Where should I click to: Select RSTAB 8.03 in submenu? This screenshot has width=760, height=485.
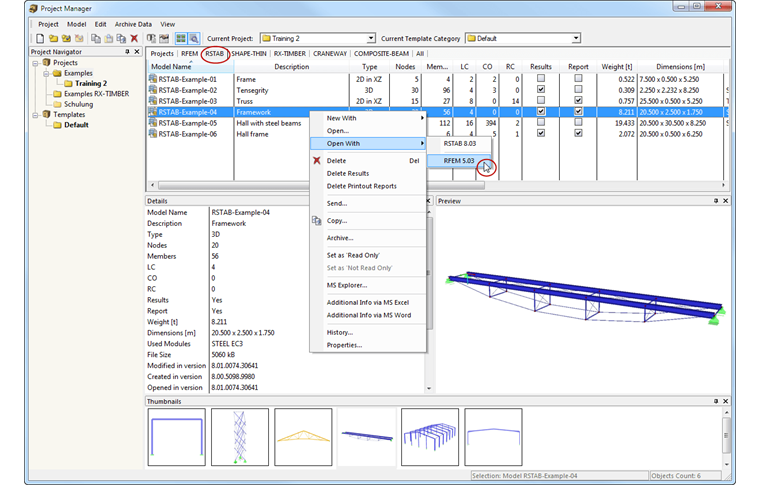click(459, 143)
